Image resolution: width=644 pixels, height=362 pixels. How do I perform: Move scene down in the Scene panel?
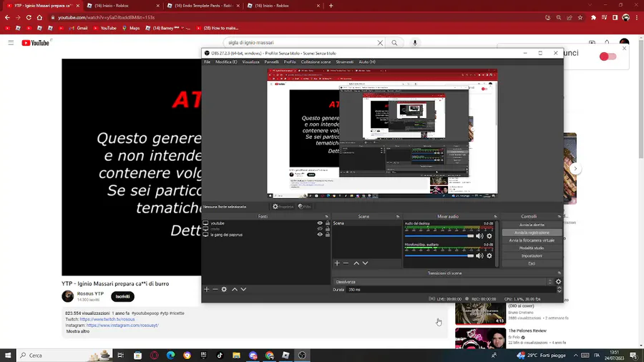point(365,263)
